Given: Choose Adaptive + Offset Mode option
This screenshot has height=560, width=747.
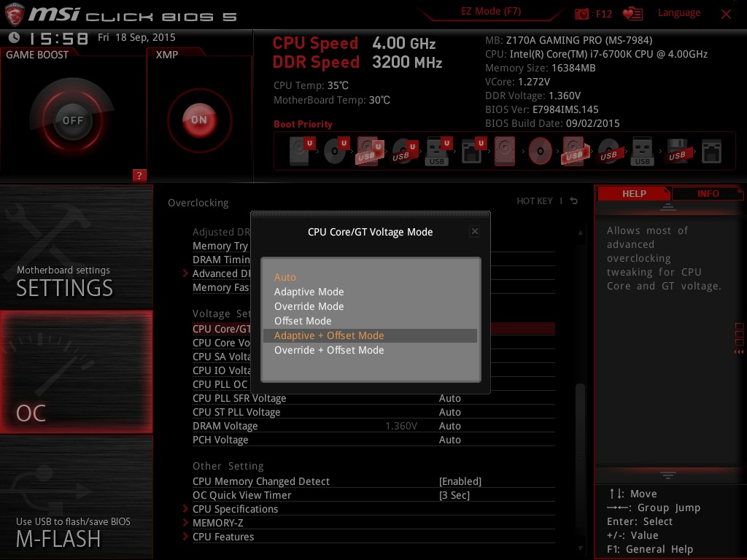Looking at the screenshot, I should coord(370,335).
